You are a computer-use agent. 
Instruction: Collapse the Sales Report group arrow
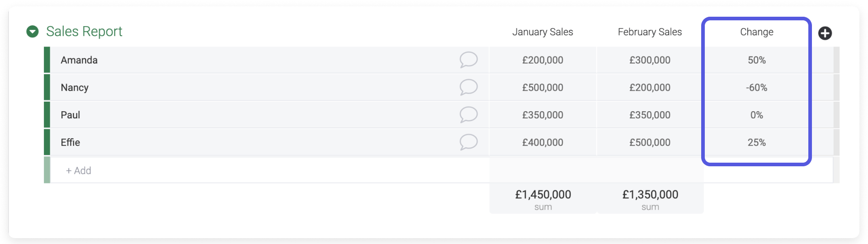click(x=33, y=32)
